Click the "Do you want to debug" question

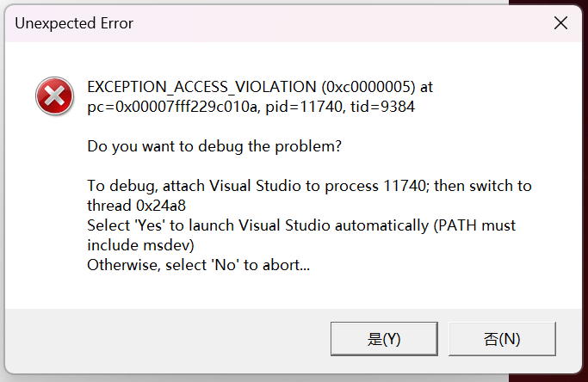[x=214, y=146]
